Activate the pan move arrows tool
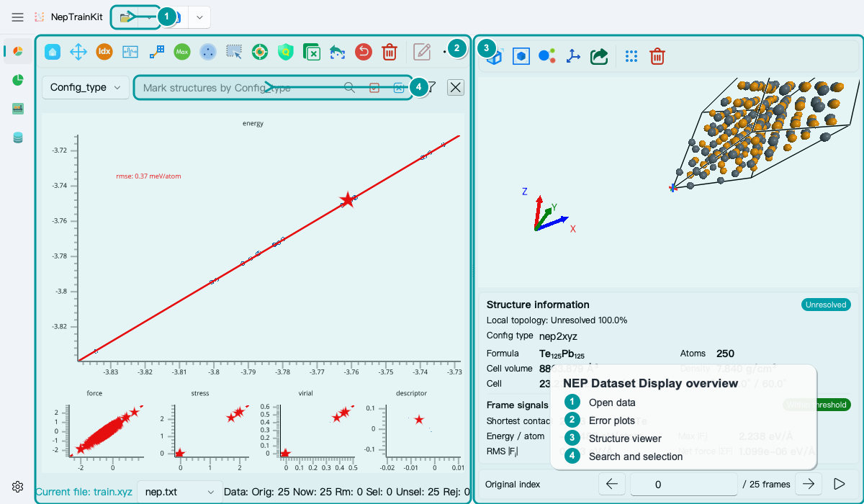Screen dimensions: 864x504 click(78, 52)
